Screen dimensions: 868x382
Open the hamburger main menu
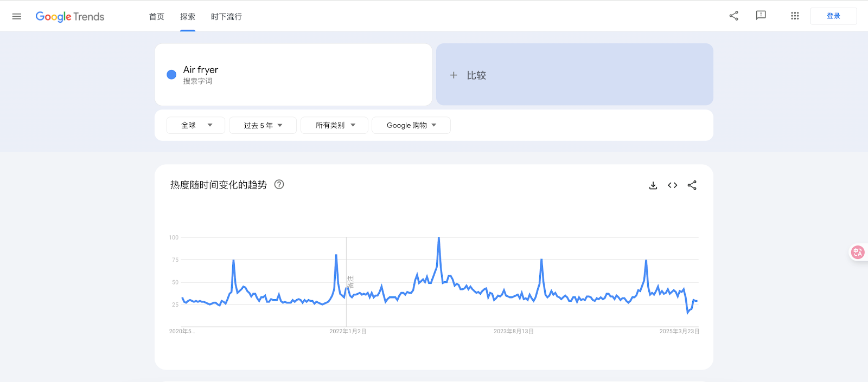click(x=17, y=16)
